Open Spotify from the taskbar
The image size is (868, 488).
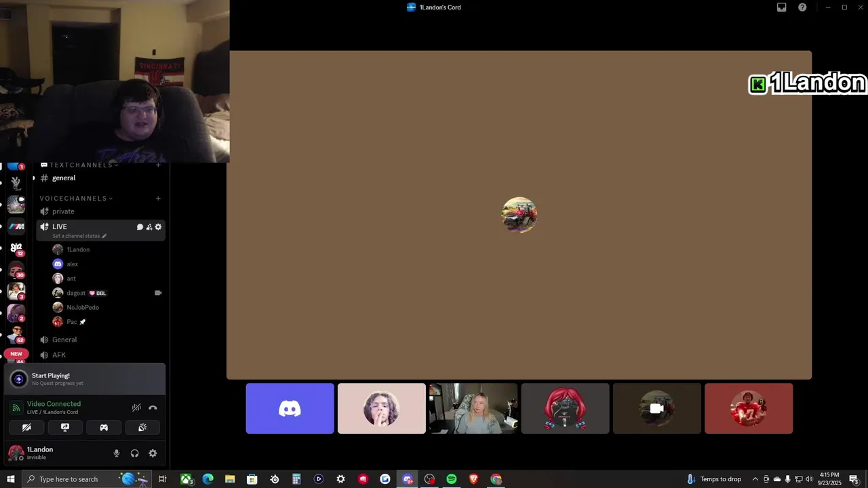pyautogui.click(x=452, y=479)
